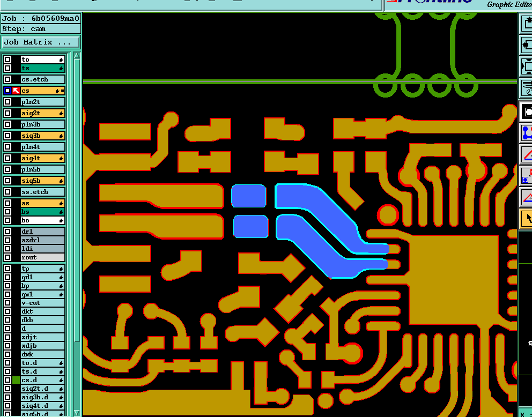Select the 'dkb' layer name

(43, 320)
